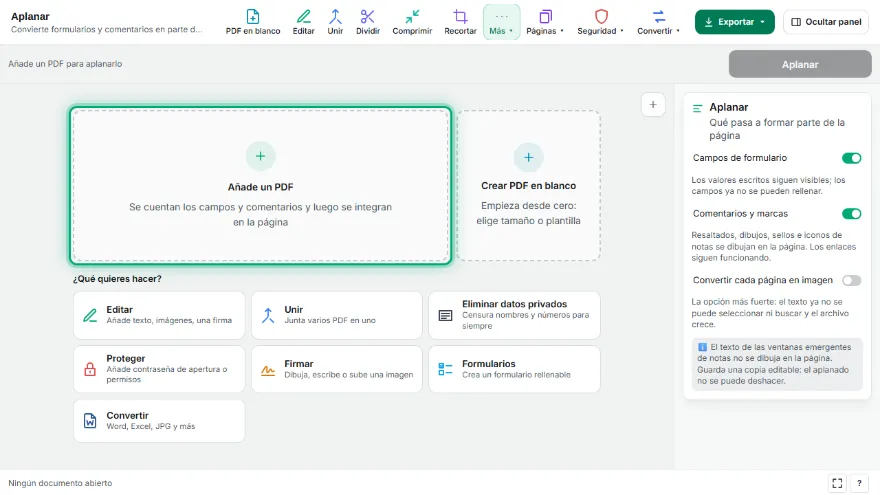Image resolution: width=880 pixels, height=495 pixels.
Task: Click the Páginas pages icon
Action: 545,16
